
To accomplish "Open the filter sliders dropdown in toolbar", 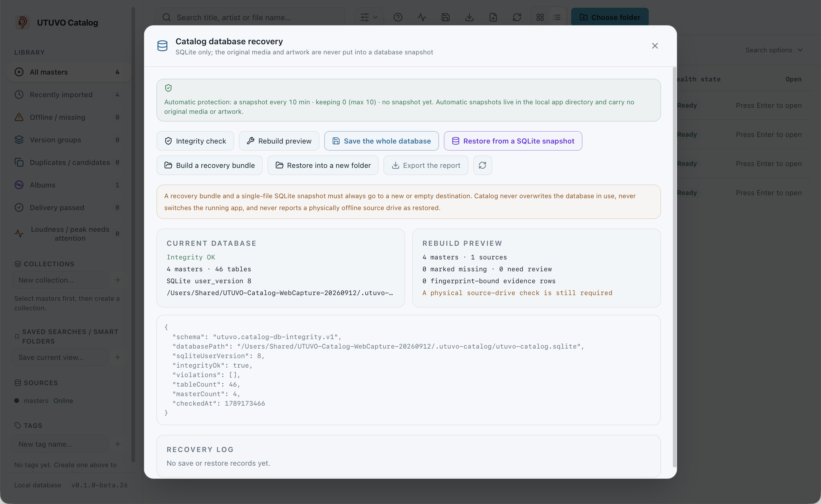I will 369,17.
